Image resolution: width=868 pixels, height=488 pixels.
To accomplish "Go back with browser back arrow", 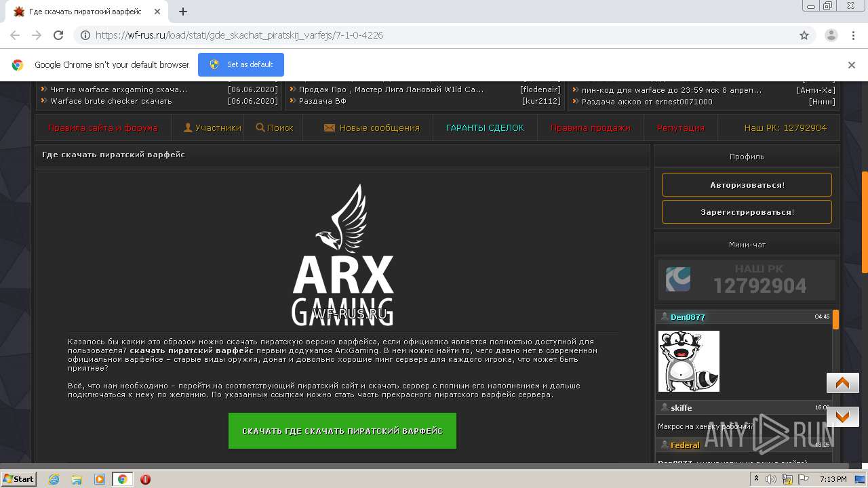I will click(15, 35).
